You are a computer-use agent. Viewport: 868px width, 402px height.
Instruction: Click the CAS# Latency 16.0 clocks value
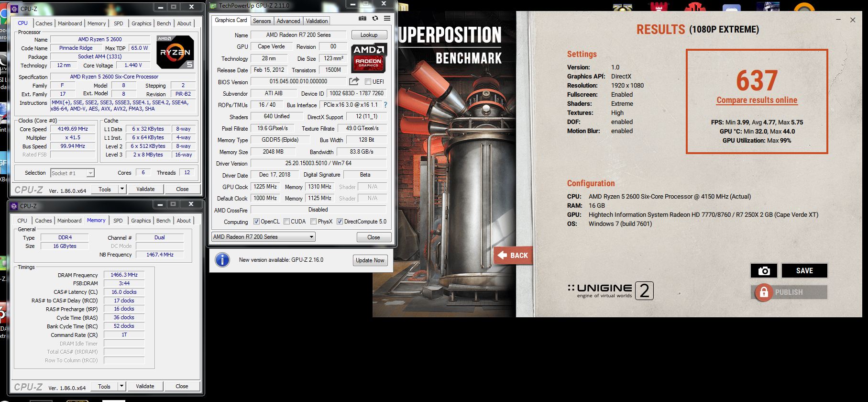pos(124,292)
